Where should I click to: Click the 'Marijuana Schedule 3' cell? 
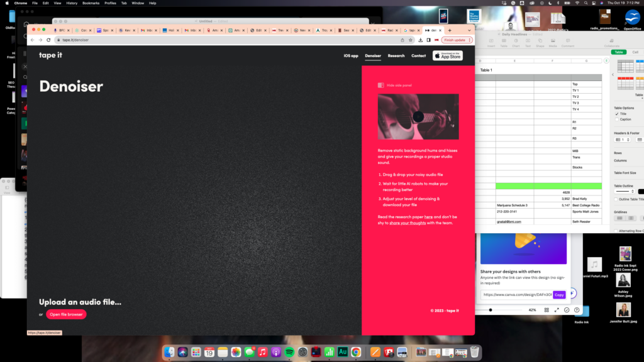(x=514, y=206)
